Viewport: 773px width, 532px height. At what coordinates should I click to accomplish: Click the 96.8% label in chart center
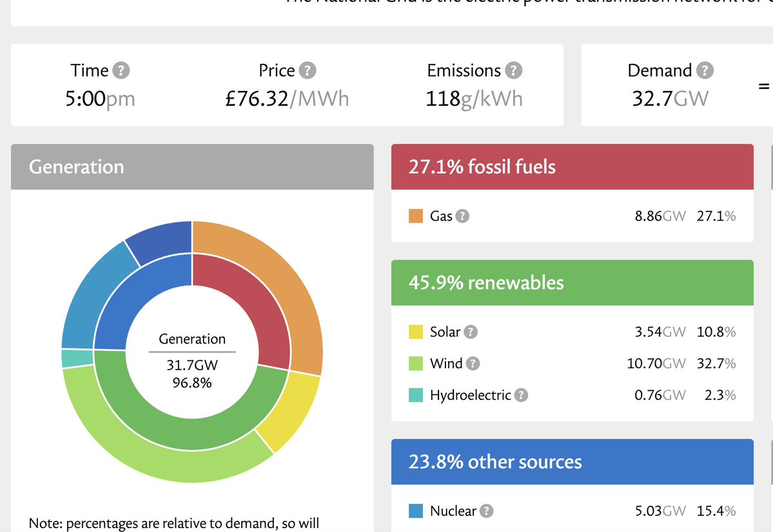click(192, 382)
